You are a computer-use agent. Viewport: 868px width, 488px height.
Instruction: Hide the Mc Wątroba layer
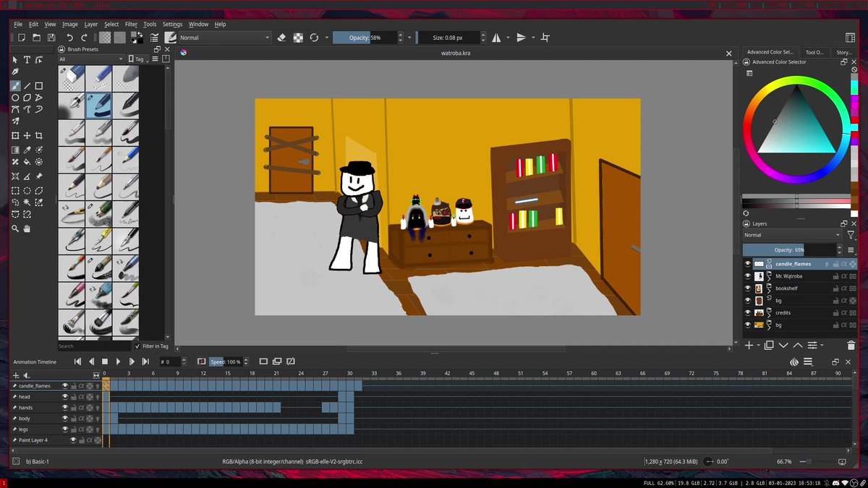click(748, 276)
